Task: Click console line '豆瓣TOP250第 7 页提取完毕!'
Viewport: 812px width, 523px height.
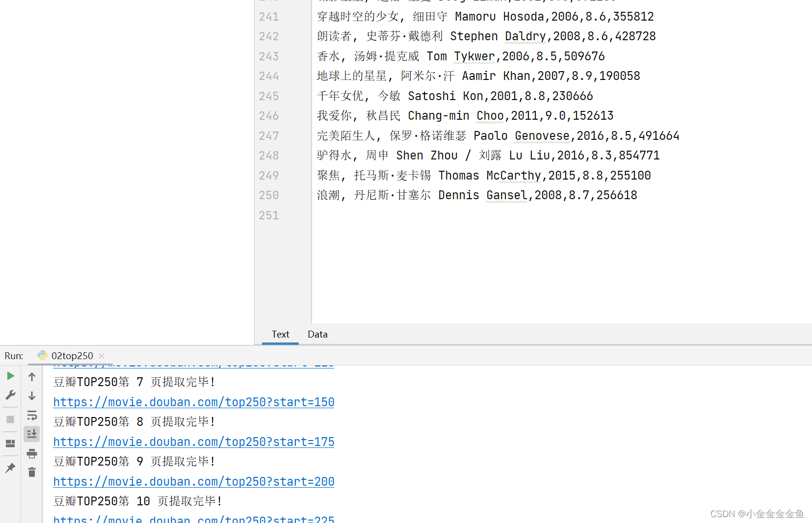Action: click(134, 382)
